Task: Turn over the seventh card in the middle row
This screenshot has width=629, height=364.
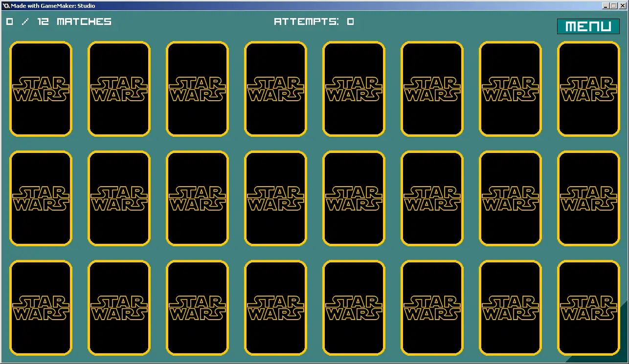Action: click(x=511, y=198)
